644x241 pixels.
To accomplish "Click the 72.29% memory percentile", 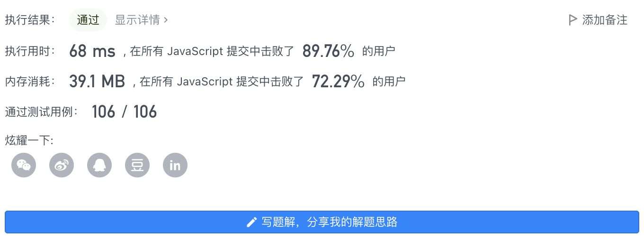I will [338, 82].
